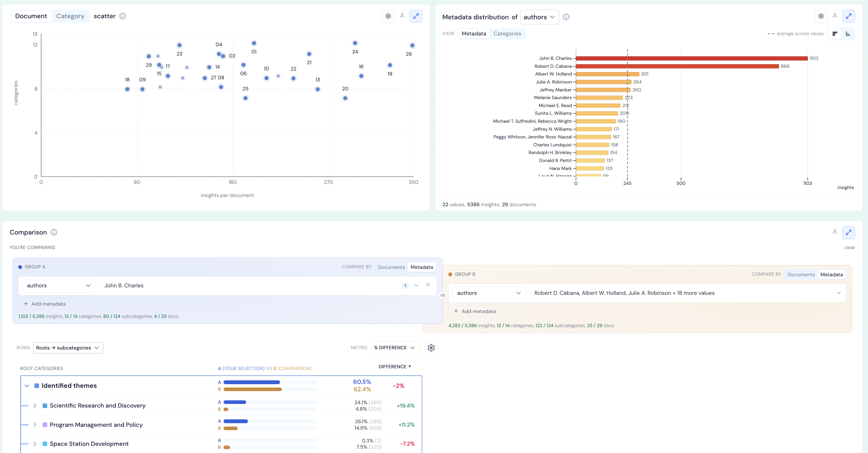Viewport: 868px width, 453px height.
Task: Set Group A compare by Metadata
Action: pyautogui.click(x=421, y=267)
